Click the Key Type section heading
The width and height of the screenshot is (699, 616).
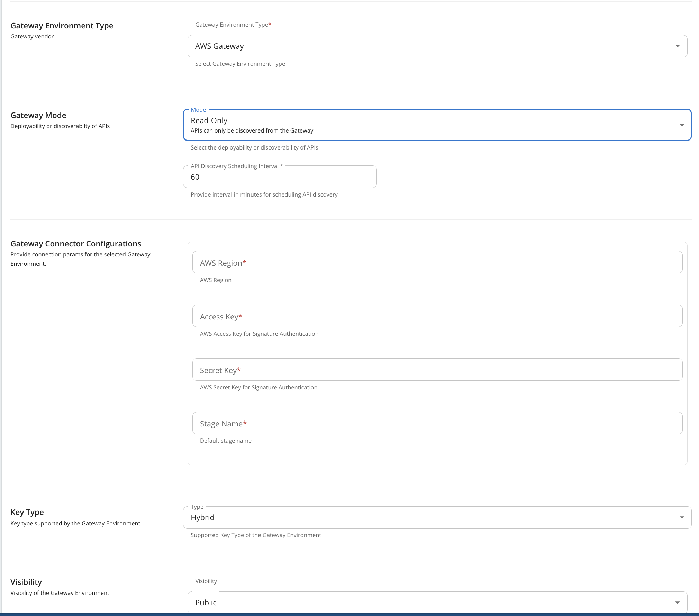coord(27,512)
